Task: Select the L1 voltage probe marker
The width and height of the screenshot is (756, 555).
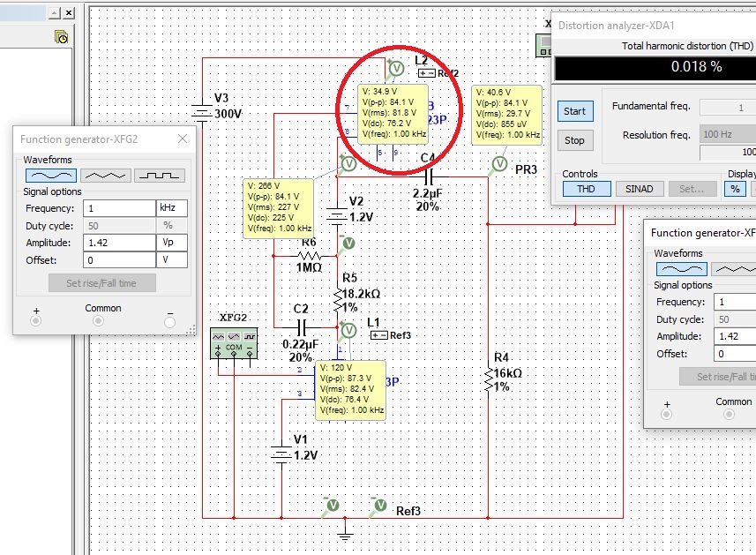Action: coord(348,330)
